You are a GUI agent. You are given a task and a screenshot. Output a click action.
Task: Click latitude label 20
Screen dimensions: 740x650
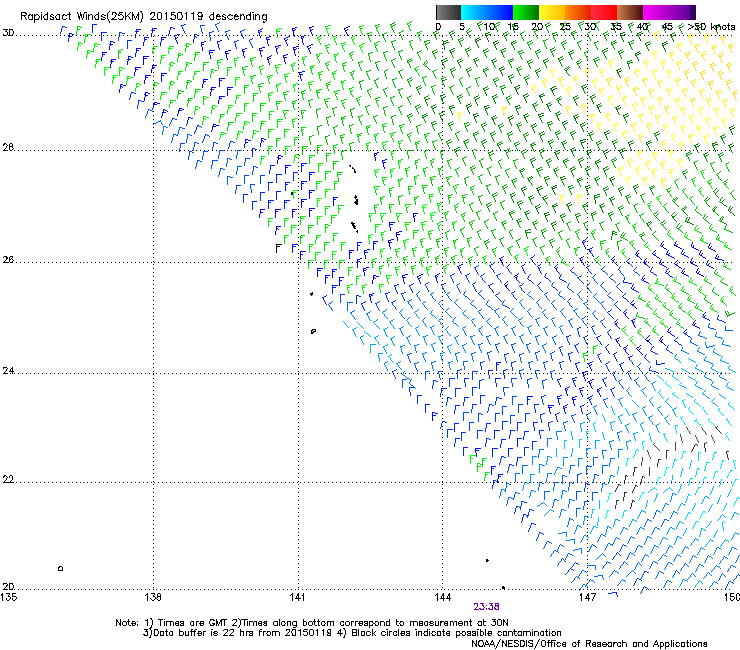point(8,586)
